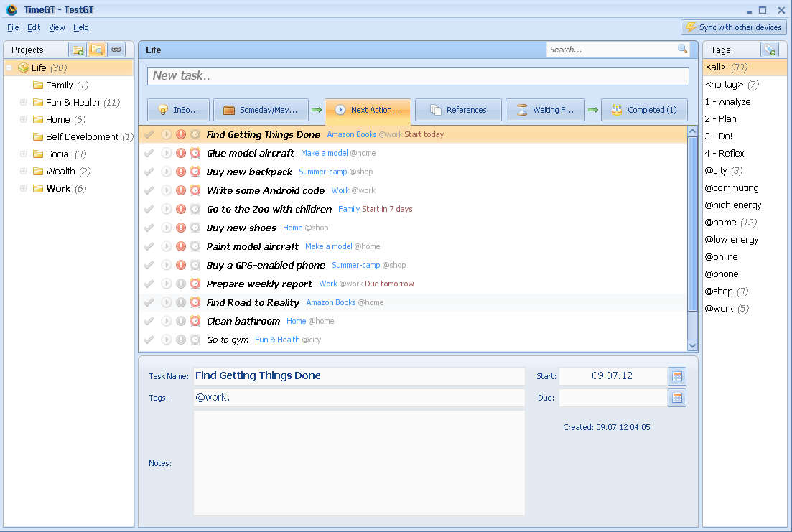Click the project search folder icon
This screenshot has height=532, width=792.
coord(96,50)
